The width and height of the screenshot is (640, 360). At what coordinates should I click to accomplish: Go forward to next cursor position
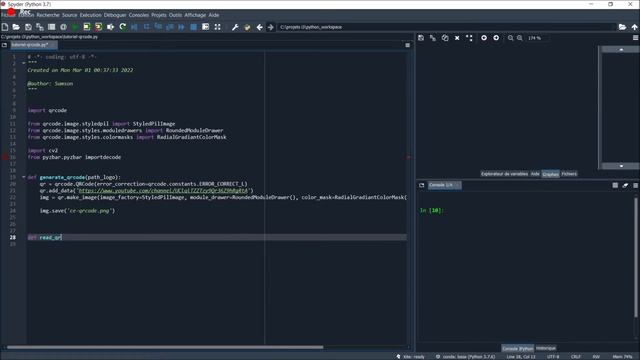tap(271, 27)
